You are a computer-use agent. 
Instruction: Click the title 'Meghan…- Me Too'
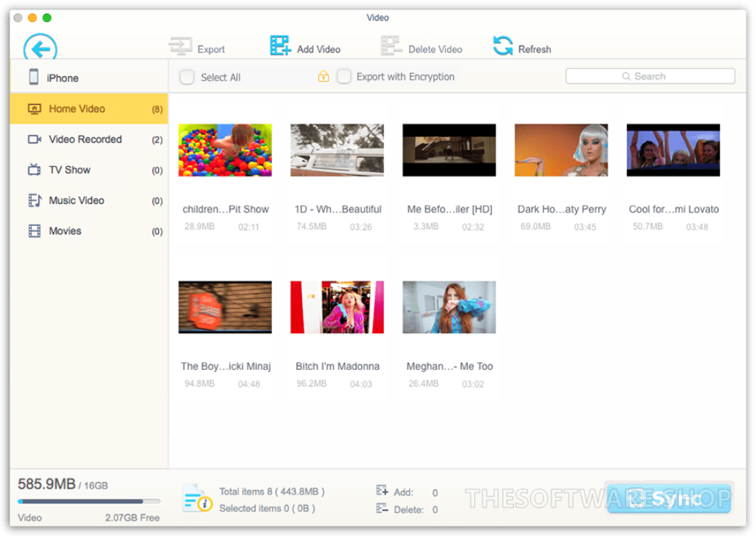450,366
